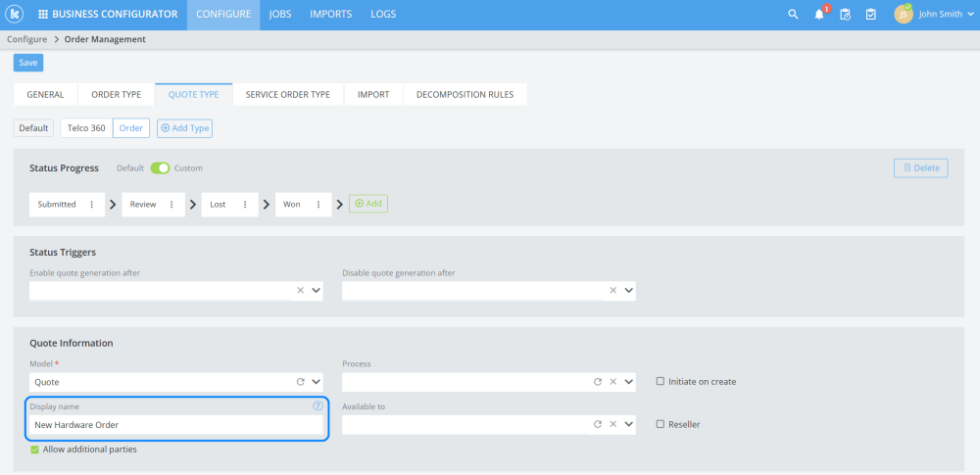The height and width of the screenshot is (475, 980).
Task: Click the Won status box
Action: 303,205
